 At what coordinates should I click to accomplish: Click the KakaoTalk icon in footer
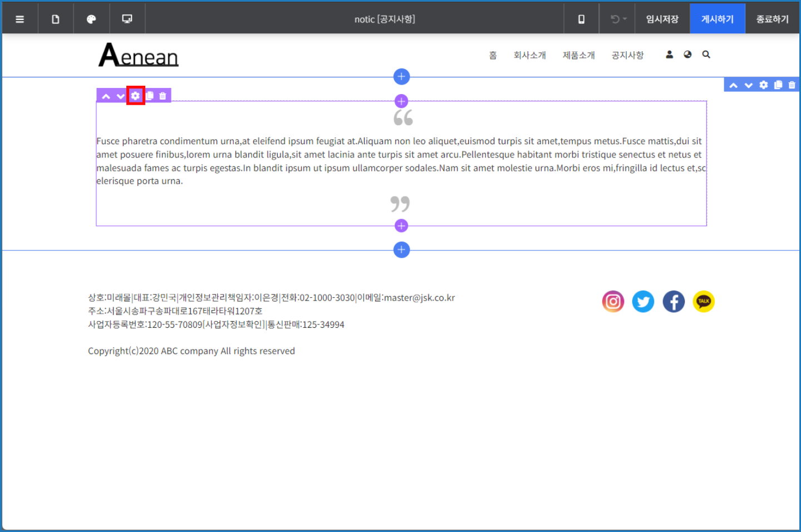(x=704, y=302)
